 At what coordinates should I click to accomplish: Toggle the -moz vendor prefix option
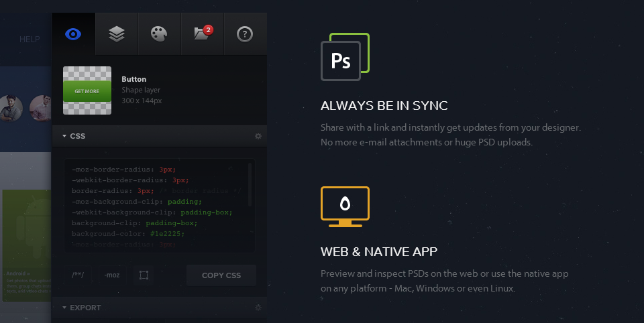pyautogui.click(x=111, y=275)
